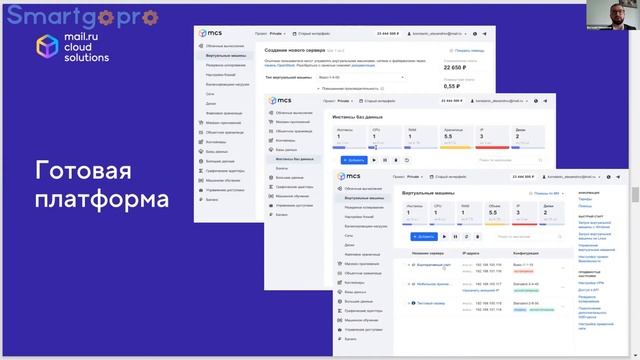Image resolution: width=640 pixels, height=360 pixels.
Task: Click the blue Добавить button in front window
Action: point(424,237)
